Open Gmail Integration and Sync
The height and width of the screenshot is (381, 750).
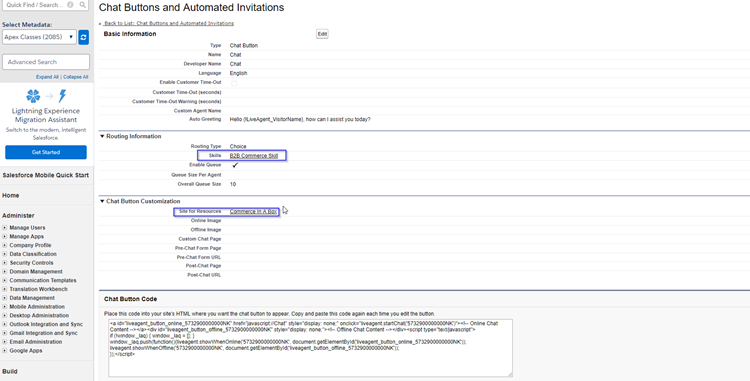(x=44, y=333)
